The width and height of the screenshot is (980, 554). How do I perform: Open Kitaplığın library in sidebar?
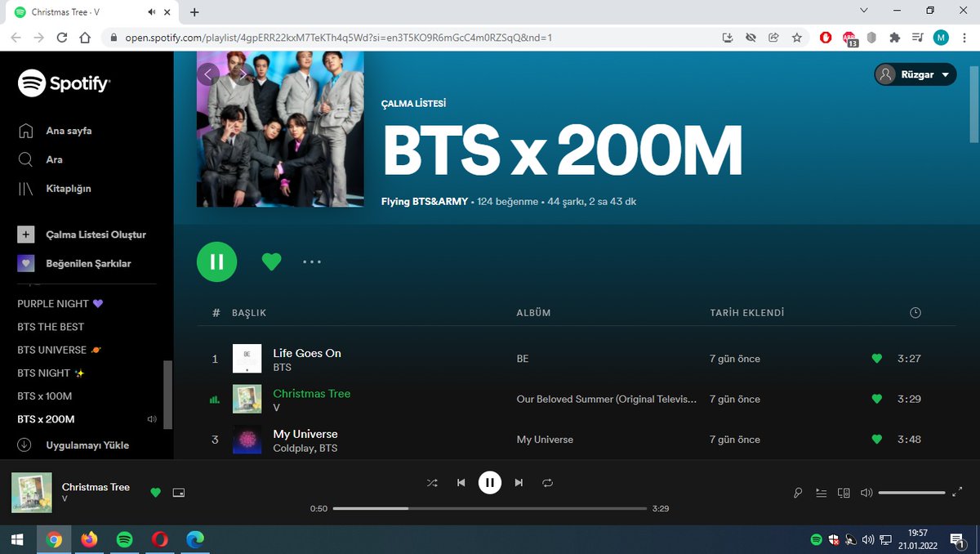[55, 189]
